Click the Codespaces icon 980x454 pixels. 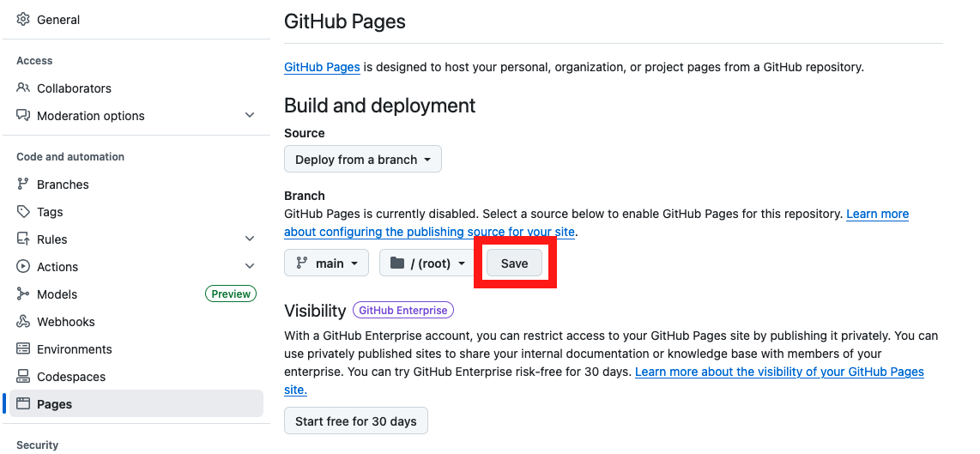(23, 377)
